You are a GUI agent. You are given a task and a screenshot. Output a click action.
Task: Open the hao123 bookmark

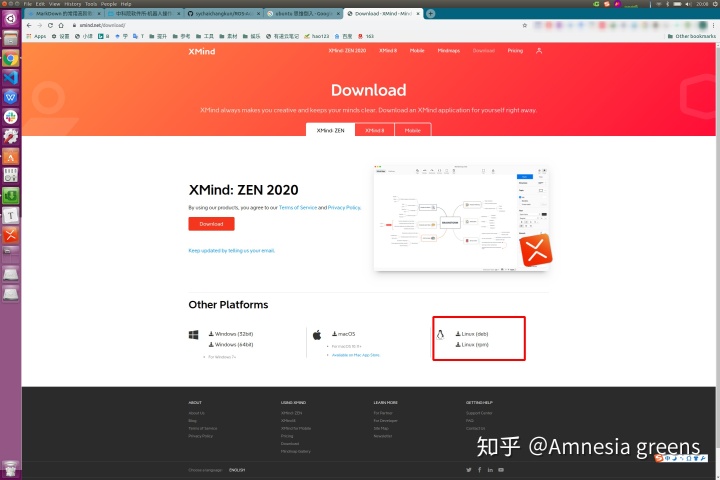316,36
